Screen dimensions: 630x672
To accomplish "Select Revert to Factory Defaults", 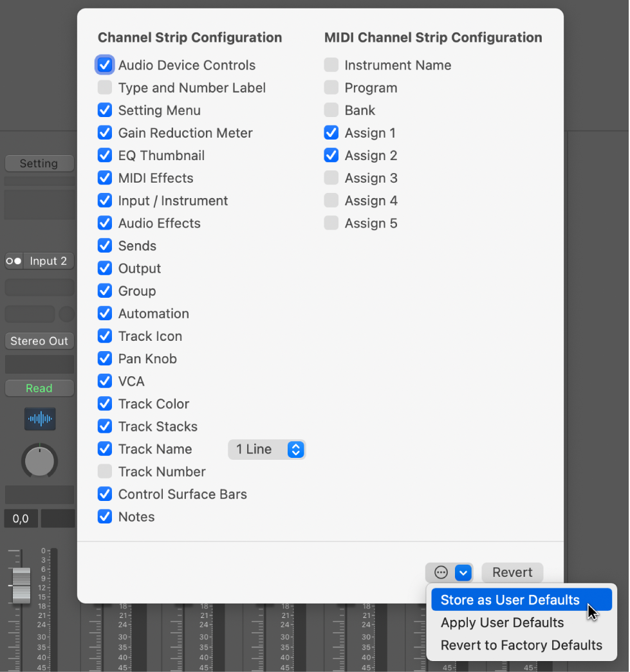I will tap(521, 645).
